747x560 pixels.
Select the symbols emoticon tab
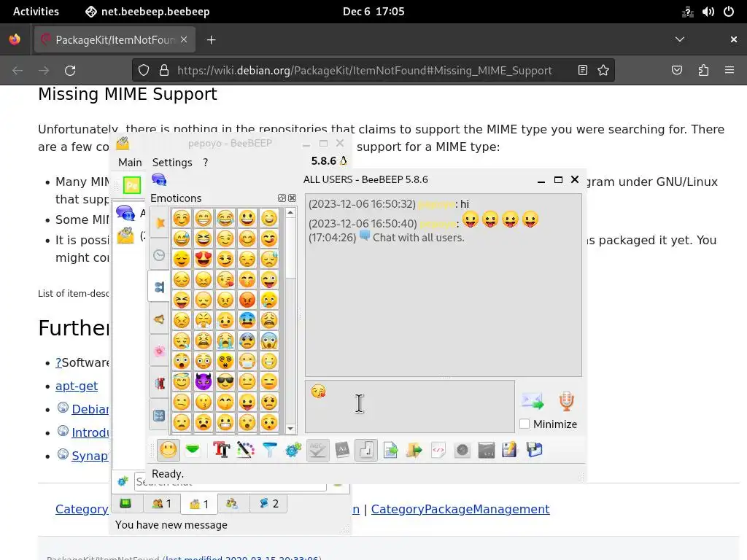tap(159, 415)
